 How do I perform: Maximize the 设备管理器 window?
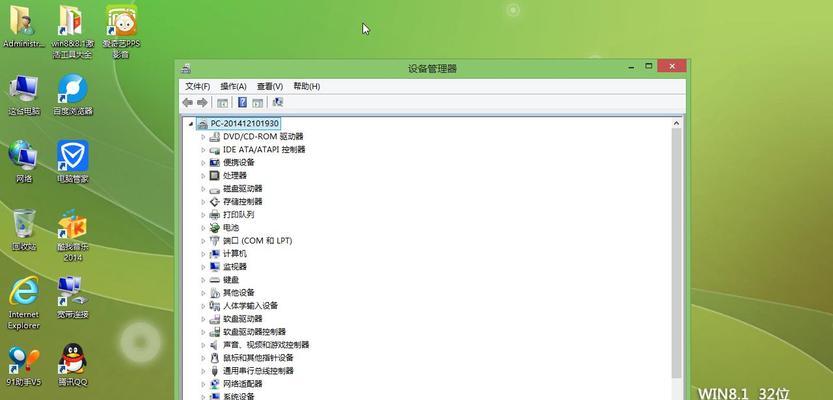click(648, 66)
